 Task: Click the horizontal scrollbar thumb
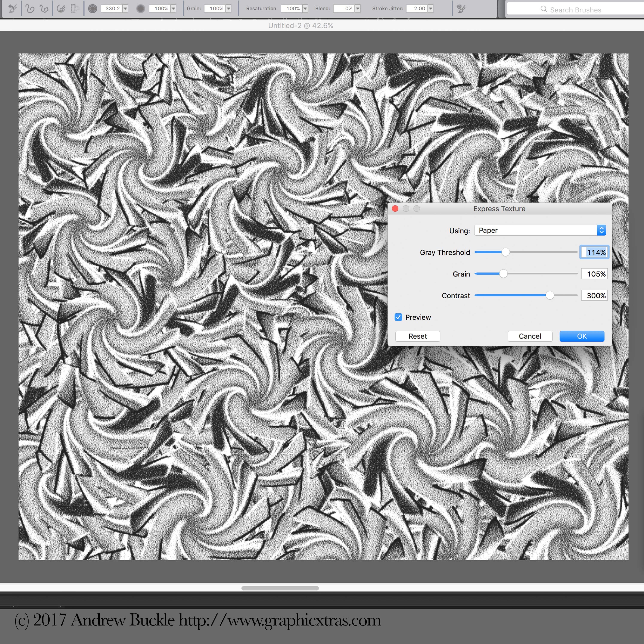[280, 588]
